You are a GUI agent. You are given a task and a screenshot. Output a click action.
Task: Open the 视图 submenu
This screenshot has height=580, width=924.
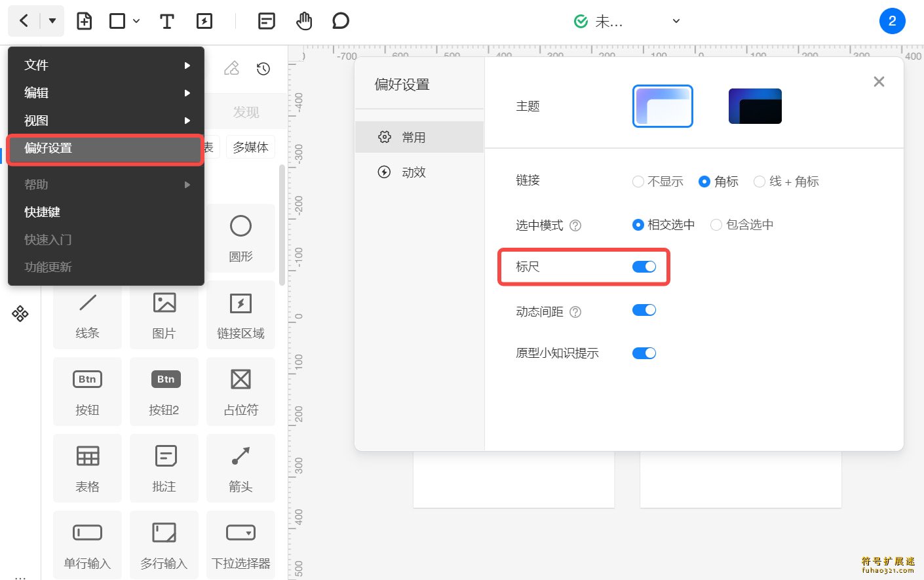pyautogui.click(x=106, y=121)
